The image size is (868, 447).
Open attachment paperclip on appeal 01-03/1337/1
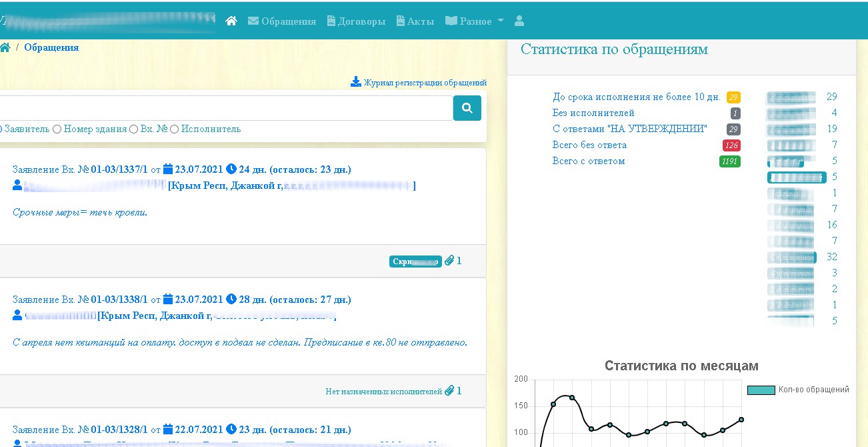(449, 261)
